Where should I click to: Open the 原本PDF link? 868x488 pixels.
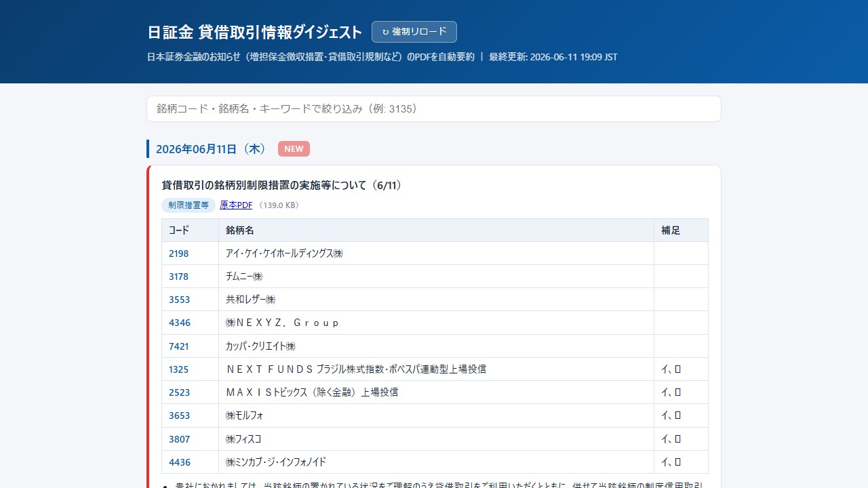coord(236,205)
